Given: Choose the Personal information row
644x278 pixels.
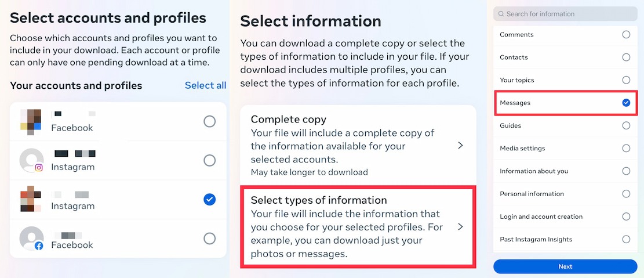Looking at the screenshot, I should [x=565, y=194].
